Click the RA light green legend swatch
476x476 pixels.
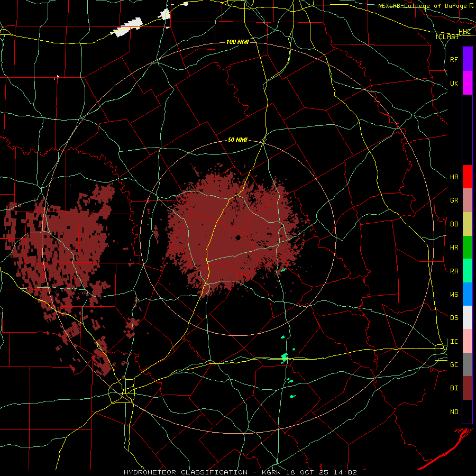(x=467, y=271)
